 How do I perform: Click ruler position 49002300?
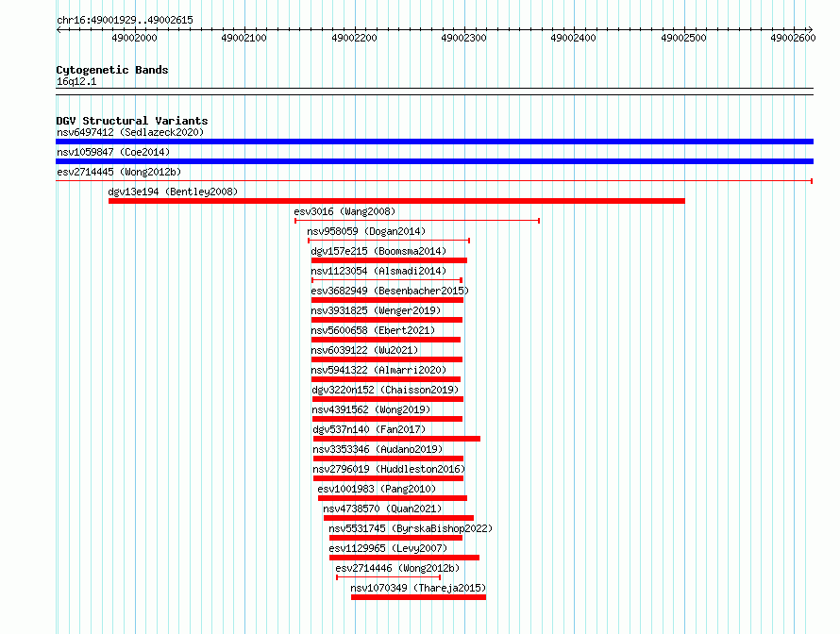pos(464,38)
